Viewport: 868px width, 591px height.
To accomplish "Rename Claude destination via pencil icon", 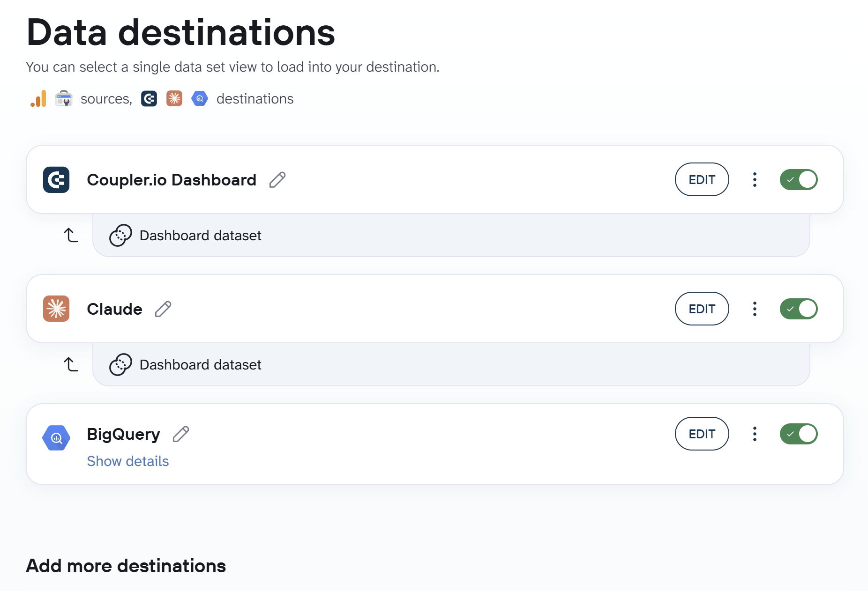I will (163, 309).
